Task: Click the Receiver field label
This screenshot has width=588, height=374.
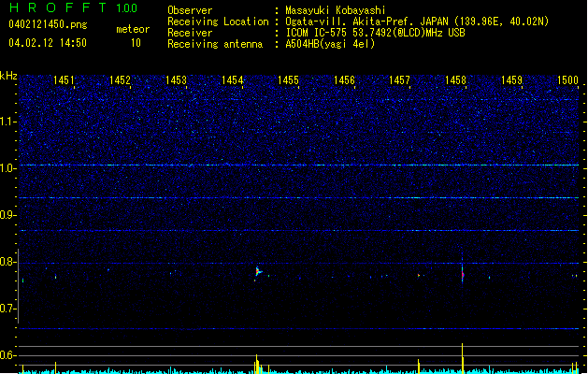Action: click(190, 33)
